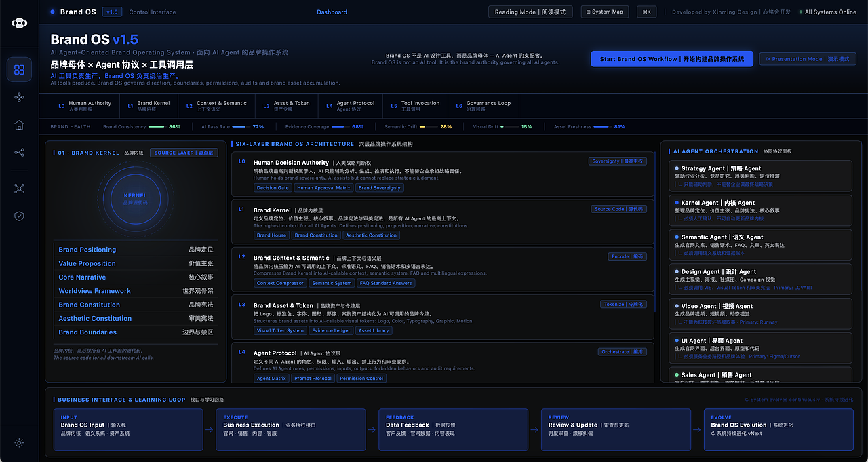The image size is (868, 462).
Task: Click the Orchestrate badge on L4 card
Action: [x=622, y=352]
